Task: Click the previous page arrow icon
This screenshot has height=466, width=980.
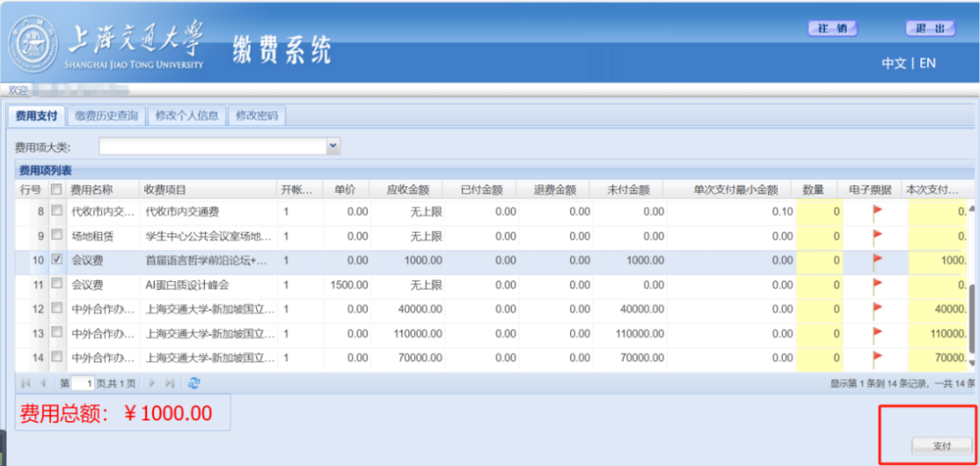Action: click(x=42, y=383)
